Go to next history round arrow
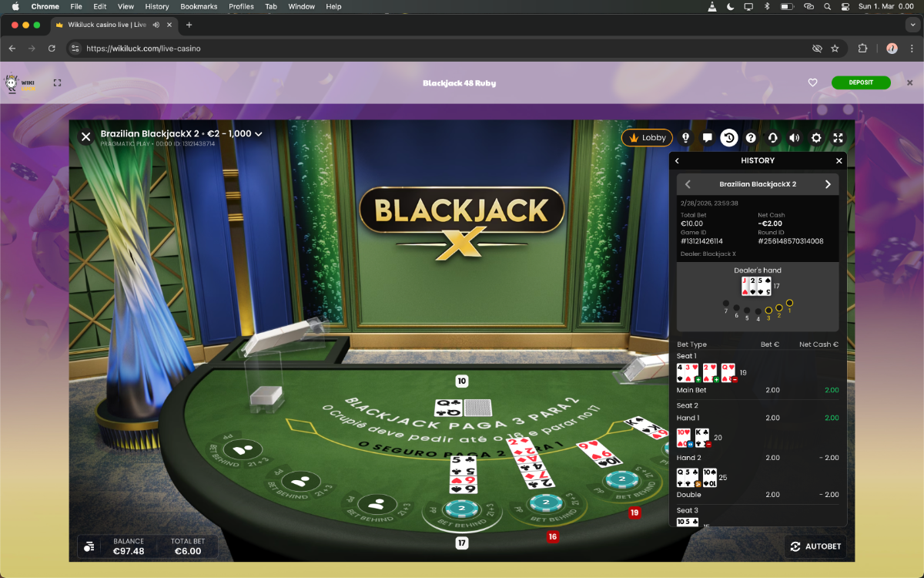Viewport: 924px width, 578px height. tap(828, 184)
